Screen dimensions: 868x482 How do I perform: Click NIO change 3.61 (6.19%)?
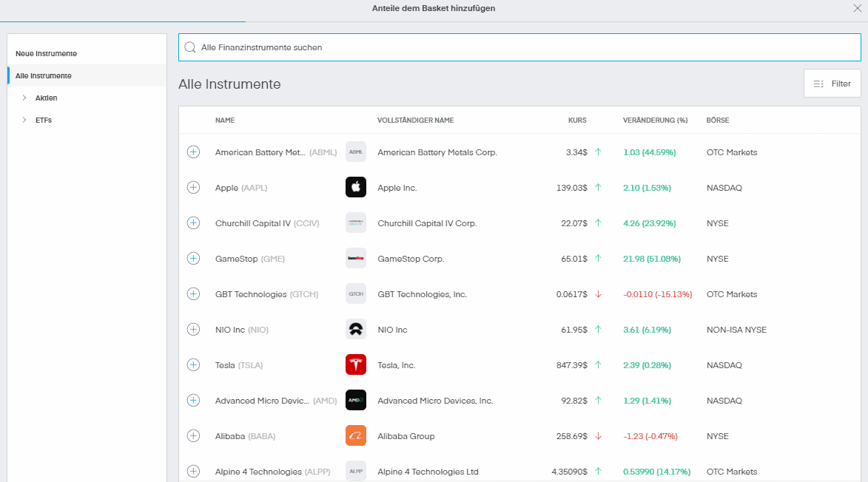click(x=647, y=330)
